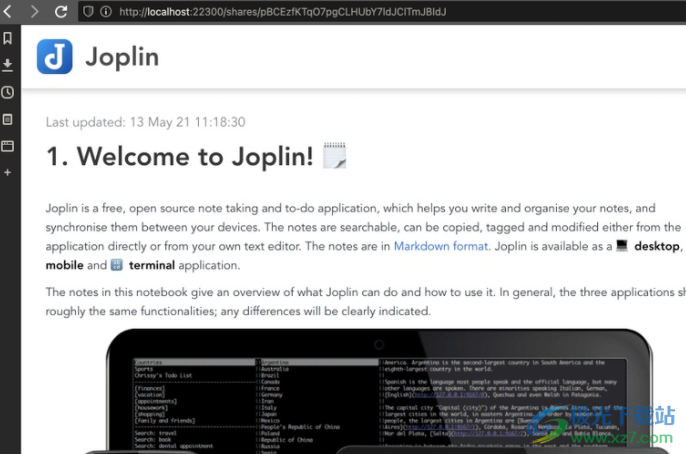
Task: Click the notepad emoji beside the heading
Action: click(335, 155)
